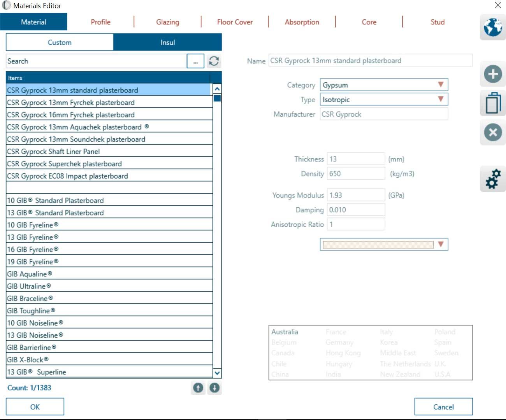Image resolution: width=506 pixels, height=420 pixels.
Task: Click the Youngs Modulus field
Action: 356,195
